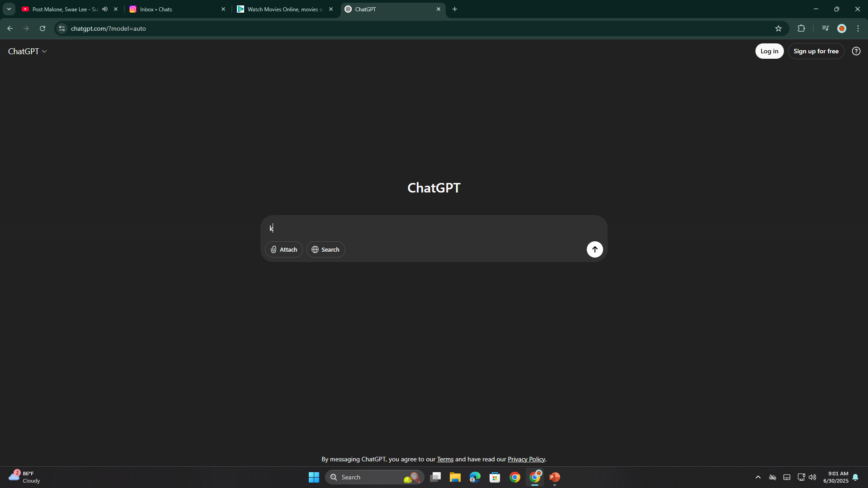Launch Microsoft Edge from the taskbar
This screenshot has width=868, height=488.
[x=475, y=477]
